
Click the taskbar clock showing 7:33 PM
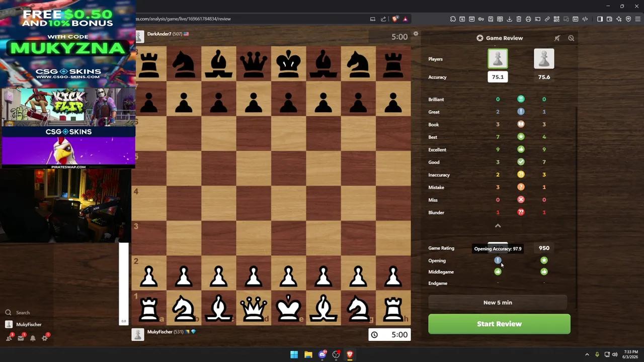point(630,354)
